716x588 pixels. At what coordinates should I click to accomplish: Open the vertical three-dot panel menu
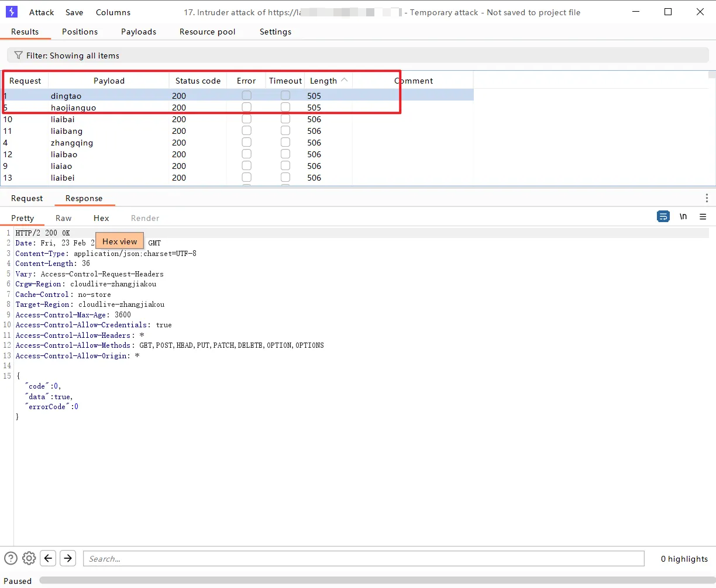click(707, 198)
